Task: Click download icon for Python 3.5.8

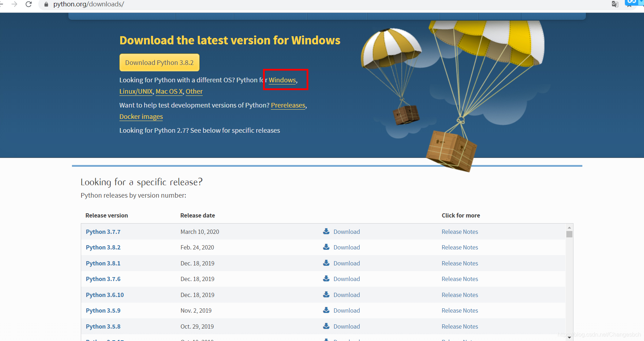Action: click(x=326, y=326)
